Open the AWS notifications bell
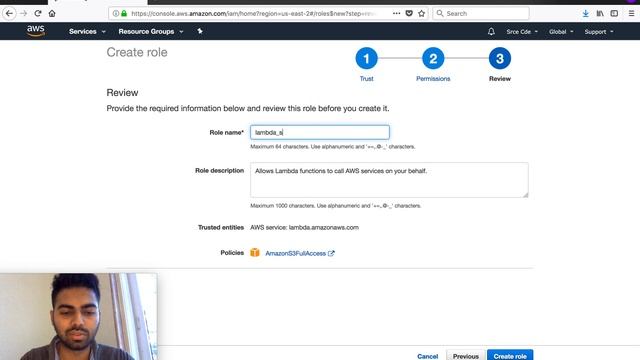 click(x=491, y=31)
